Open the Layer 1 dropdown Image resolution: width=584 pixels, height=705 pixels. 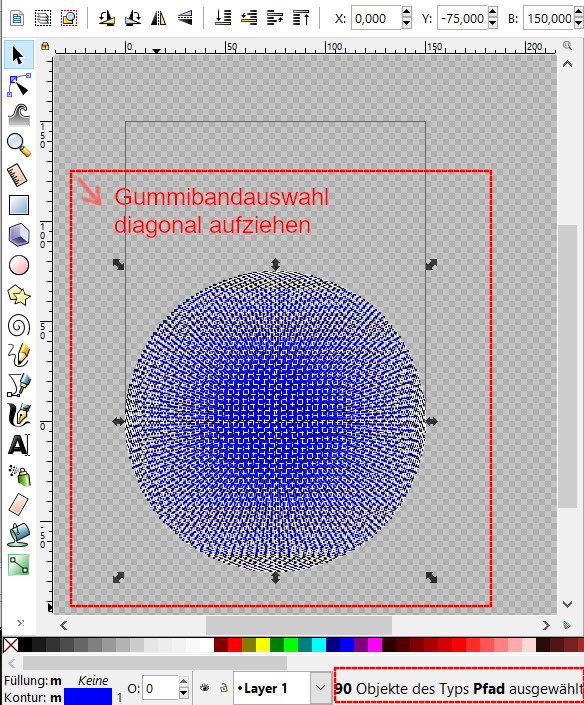pos(320,687)
